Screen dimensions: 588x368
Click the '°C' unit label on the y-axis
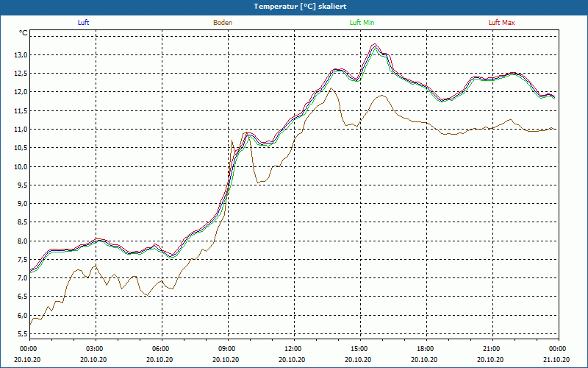point(24,33)
